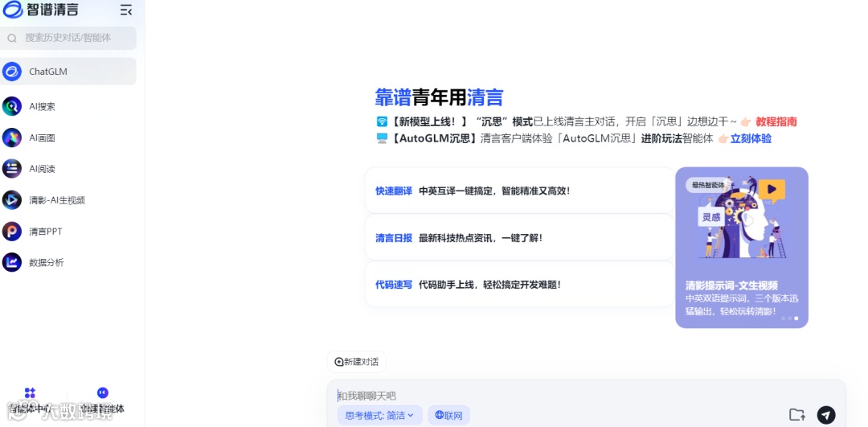The image size is (868, 427).
Task: Select the 清言PPT sidebar label
Action: pos(45,232)
